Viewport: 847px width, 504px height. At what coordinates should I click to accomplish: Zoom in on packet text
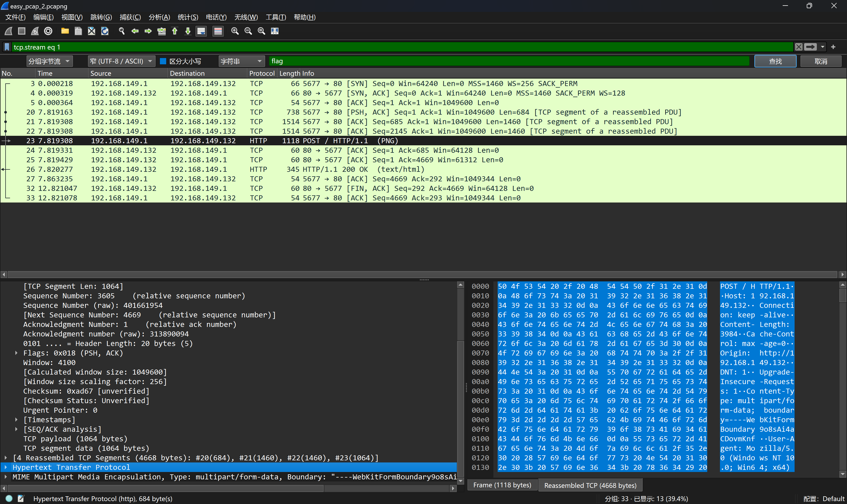point(235,31)
